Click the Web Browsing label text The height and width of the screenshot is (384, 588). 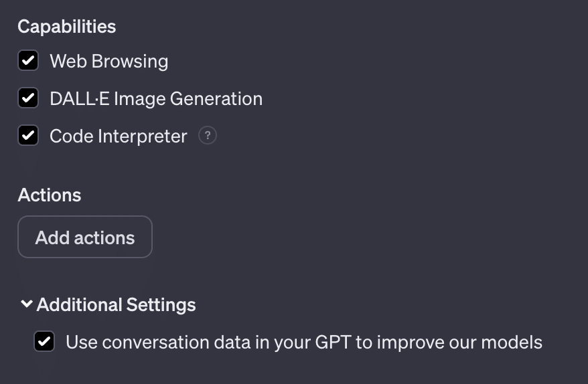108,62
